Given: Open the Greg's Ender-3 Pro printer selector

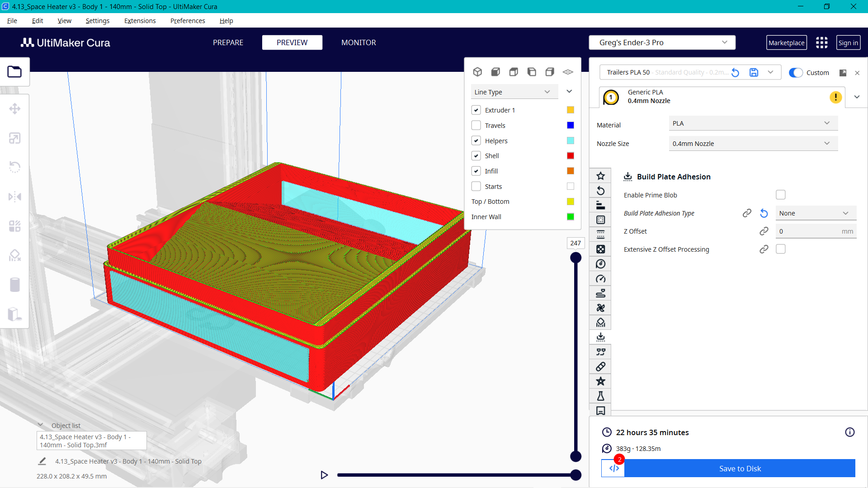Looking at the screenshot, I should pos(662,42).
